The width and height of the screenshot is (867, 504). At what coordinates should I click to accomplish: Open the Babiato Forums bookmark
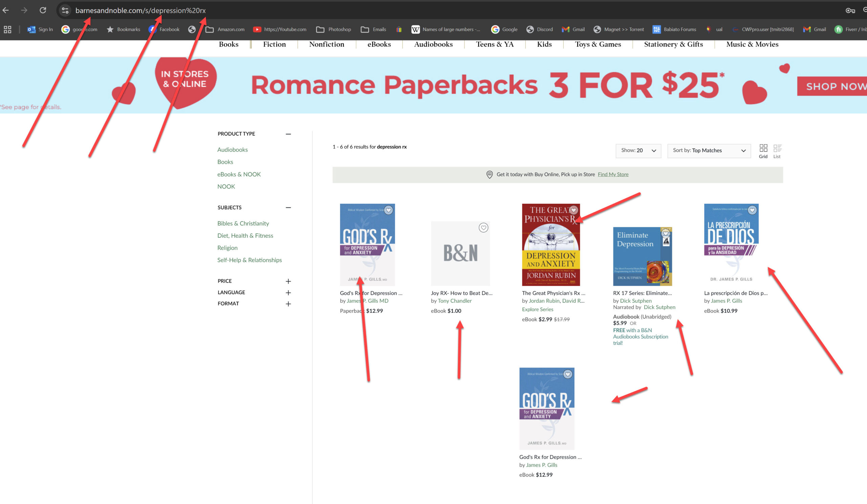coord(674,29)
